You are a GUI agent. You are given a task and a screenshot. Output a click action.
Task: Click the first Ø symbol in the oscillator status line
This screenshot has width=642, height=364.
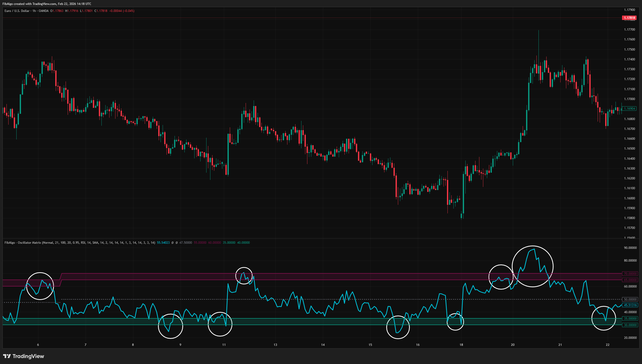tap(172, 243)
